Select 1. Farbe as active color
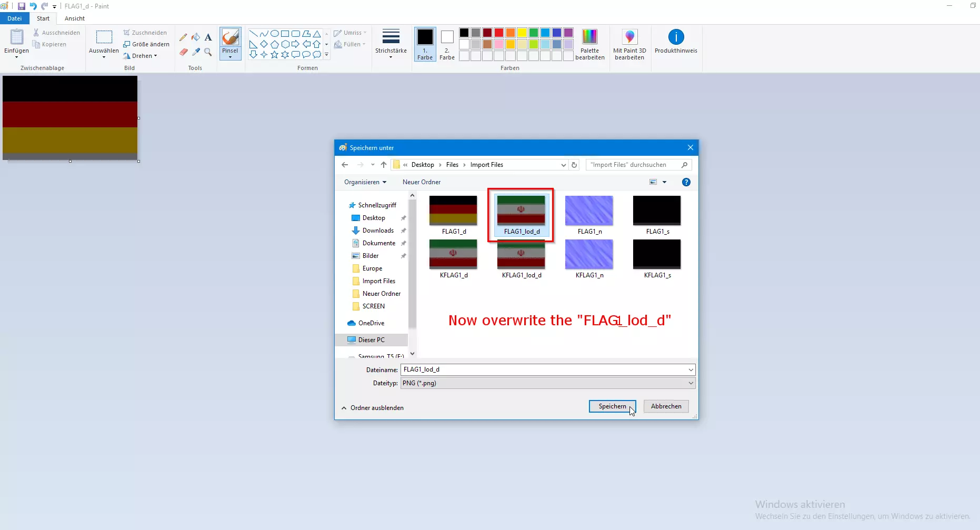This screenshot has height=530, width=980. [425, 44]
